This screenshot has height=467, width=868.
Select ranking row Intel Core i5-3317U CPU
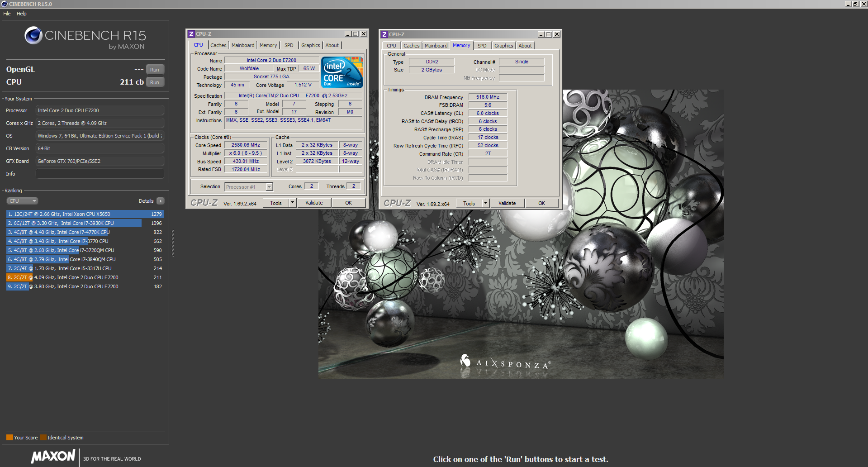point(85,268)
